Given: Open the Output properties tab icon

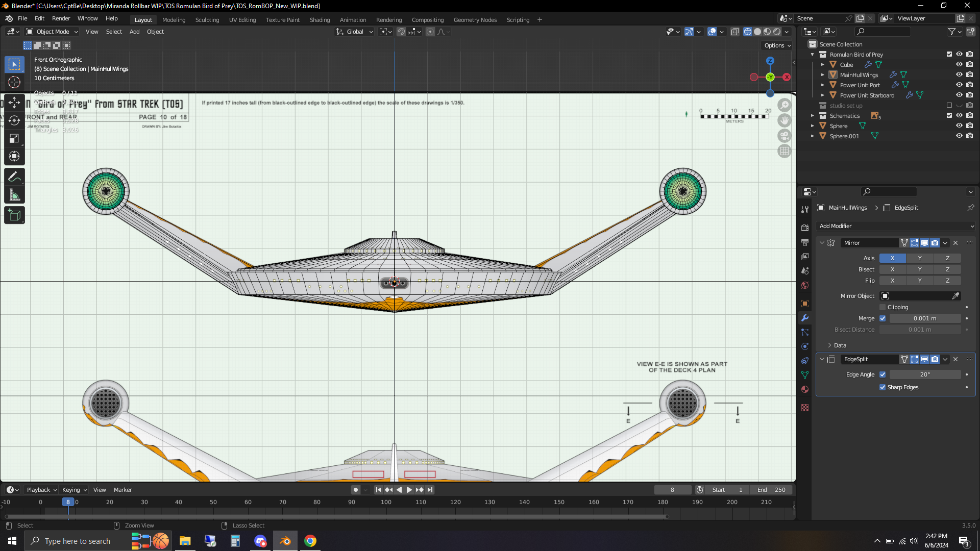Looking at the screenshot, I should [805, 242].
